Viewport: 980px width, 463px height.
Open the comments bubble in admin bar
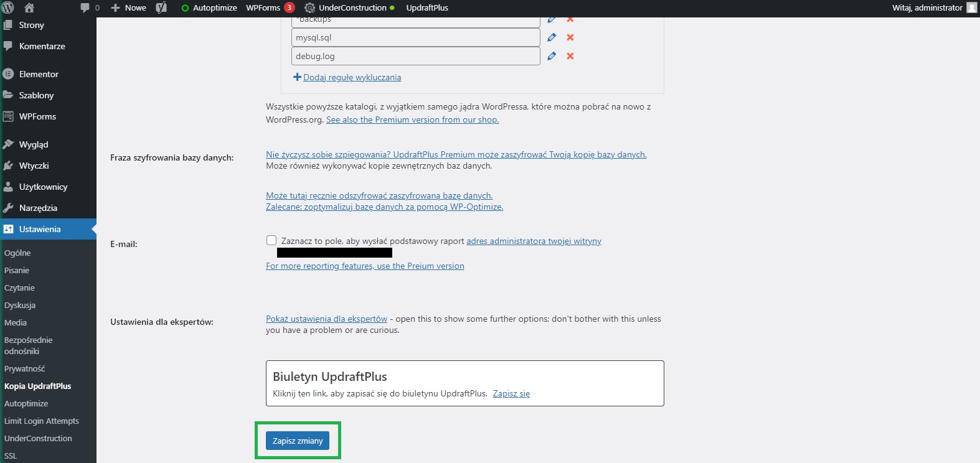(x=90, y=7)
